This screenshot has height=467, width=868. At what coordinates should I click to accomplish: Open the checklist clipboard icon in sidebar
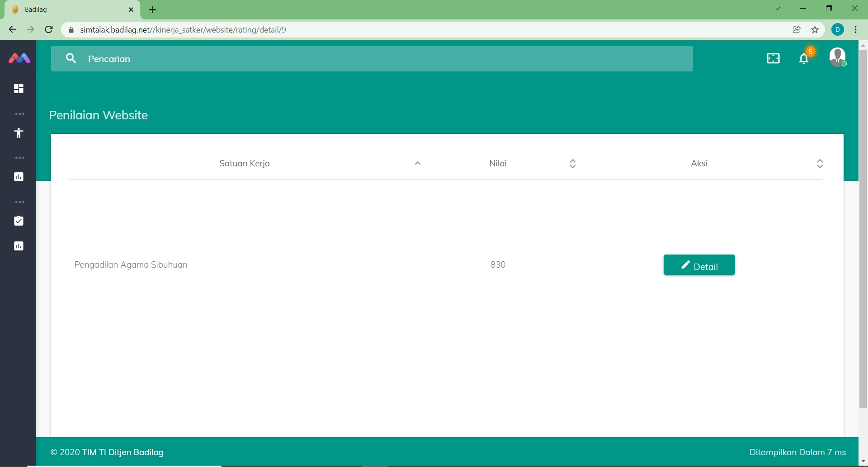point(19,221)
